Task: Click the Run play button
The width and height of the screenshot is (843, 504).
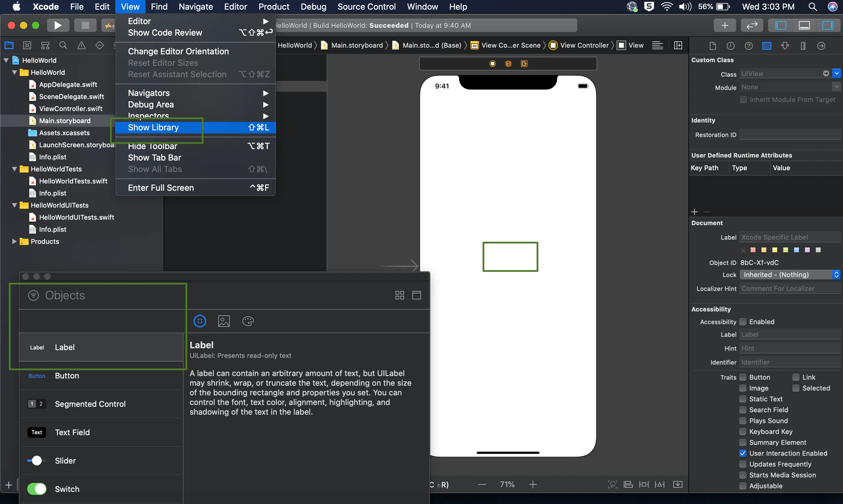Action: click(x=58, y=25)
